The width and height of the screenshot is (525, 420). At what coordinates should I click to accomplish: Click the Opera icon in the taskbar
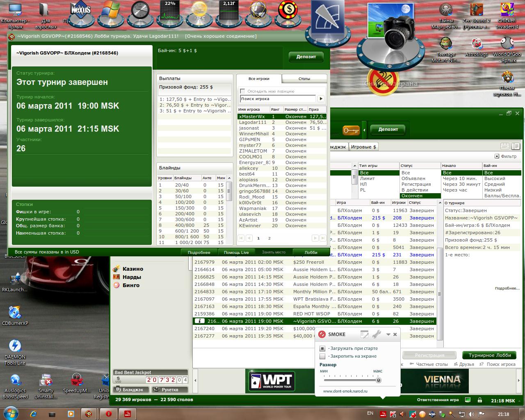tap(108, 414)
